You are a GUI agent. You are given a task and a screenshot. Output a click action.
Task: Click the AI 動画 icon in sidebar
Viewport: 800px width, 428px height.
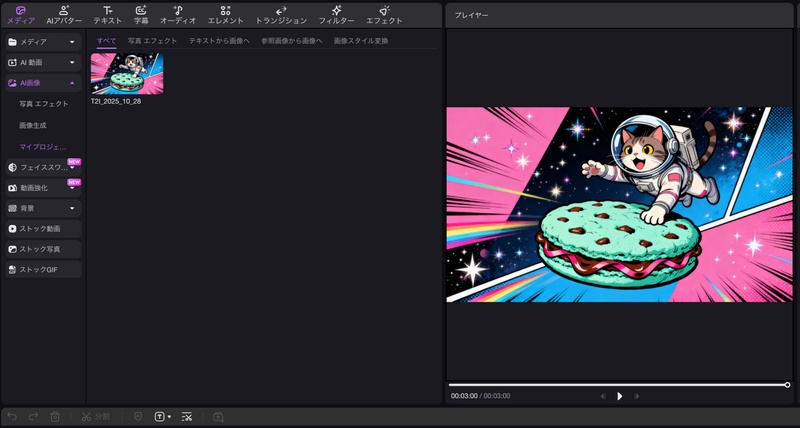coord(13,62)
